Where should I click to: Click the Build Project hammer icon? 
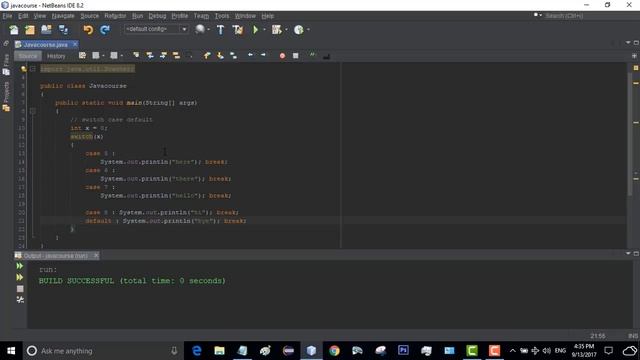tap(220, 29)
